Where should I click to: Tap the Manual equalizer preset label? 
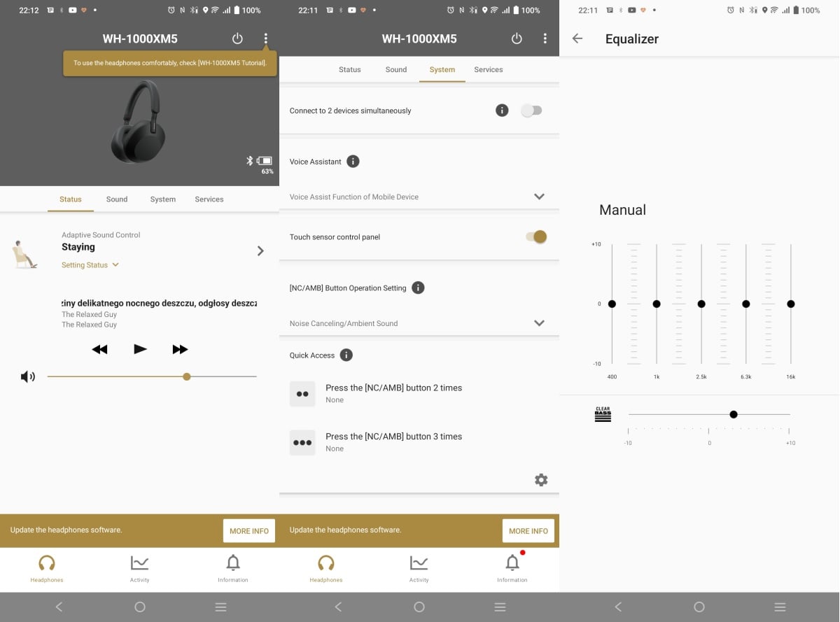click(622, 210)
